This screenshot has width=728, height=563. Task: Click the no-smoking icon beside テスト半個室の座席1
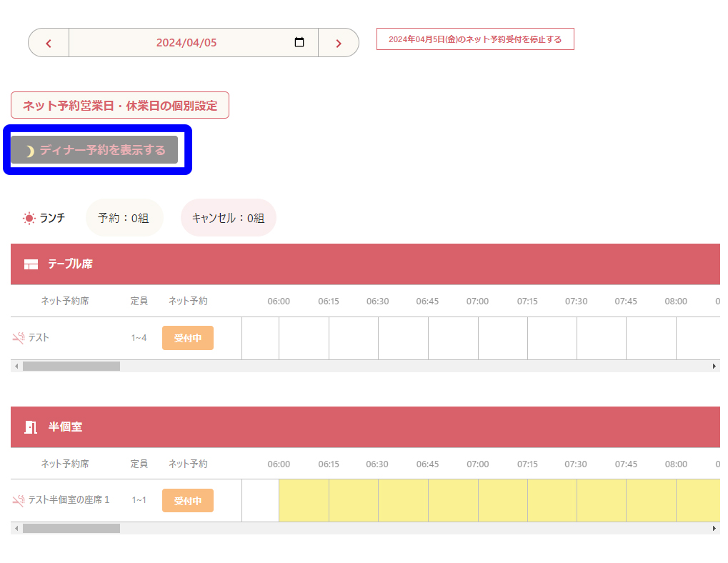[x=19, y=500]
